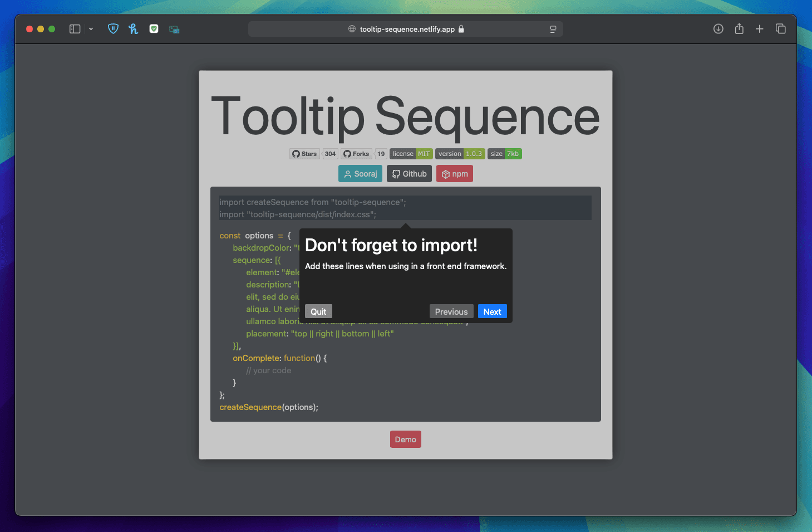Click the GitHub Stars badge
Screen dimensions: 812x532
(x=304, y=154)
